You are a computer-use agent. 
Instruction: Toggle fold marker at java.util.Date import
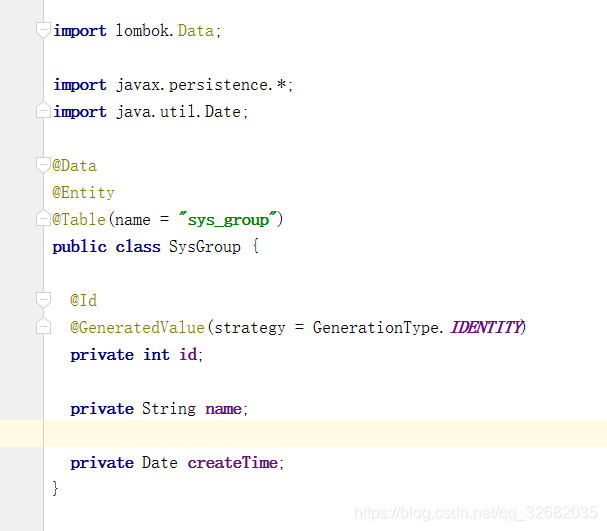(x=43, y=111)
